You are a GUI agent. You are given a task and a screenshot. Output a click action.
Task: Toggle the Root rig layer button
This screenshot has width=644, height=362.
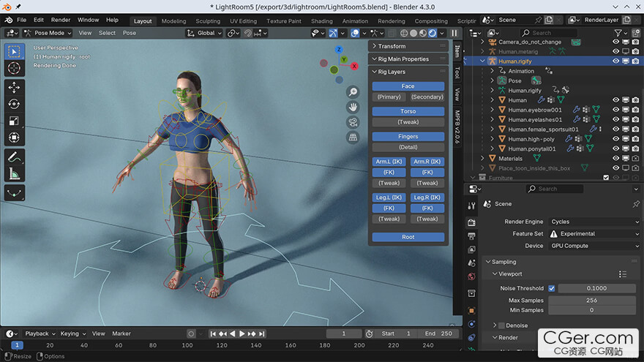(408, 237)
